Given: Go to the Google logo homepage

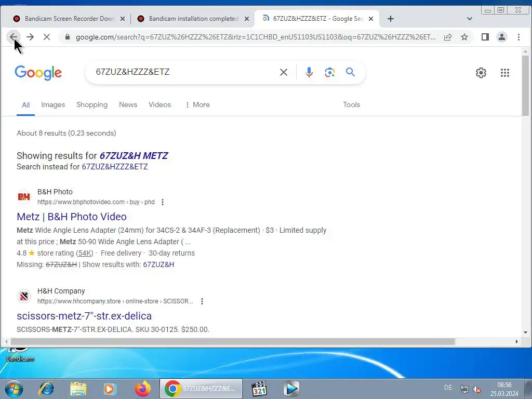Looking at the screenshot, I should point(38,73).
